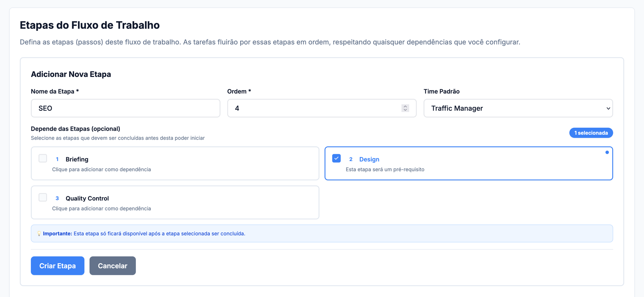Click the 'Quality Control' card title

(87, 198)
